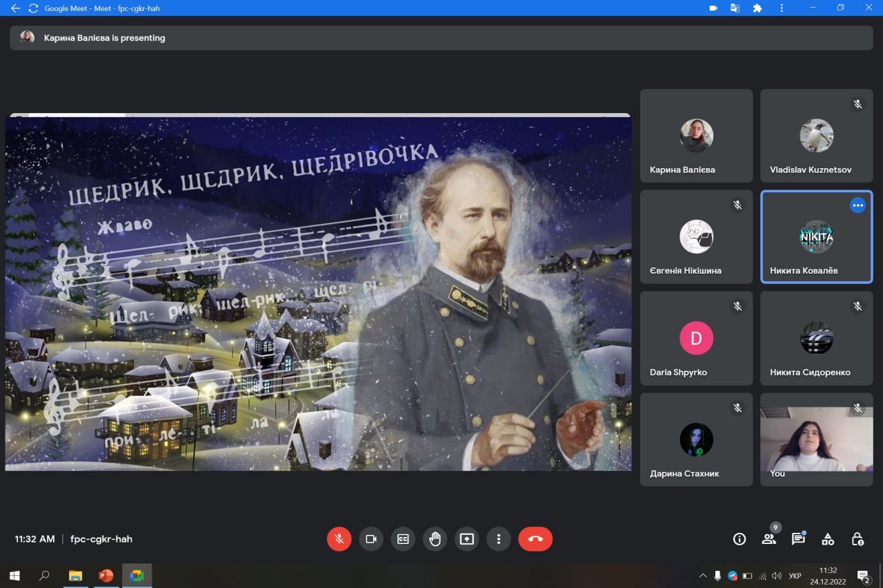Click the muted mic icon on Євгенія Нікішина's tile
883x588 pixels.
coord(737,205)
